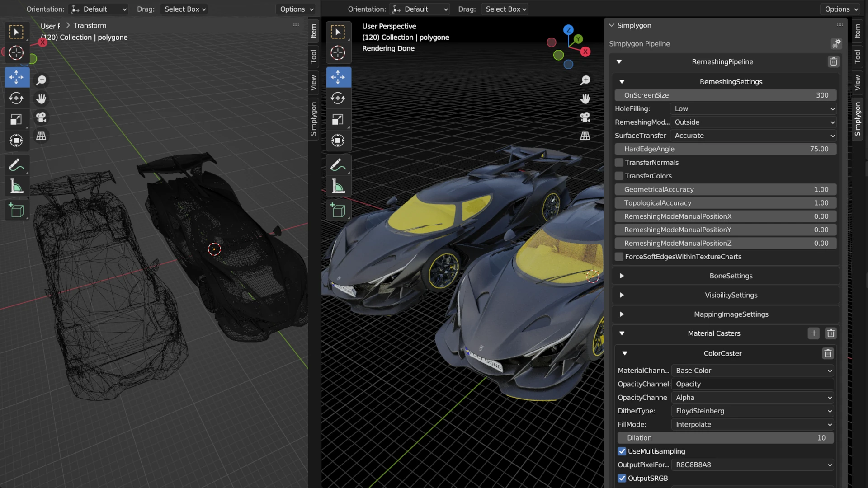Select the Measure tool in left viewport
The height and width of the screenshot is (488, 868).
[17, 186]
